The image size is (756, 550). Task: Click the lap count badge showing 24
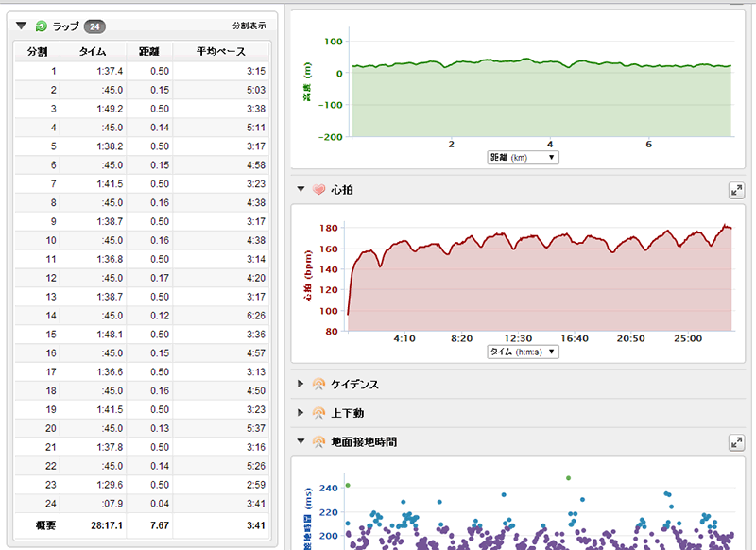click(x=94, y=26)
